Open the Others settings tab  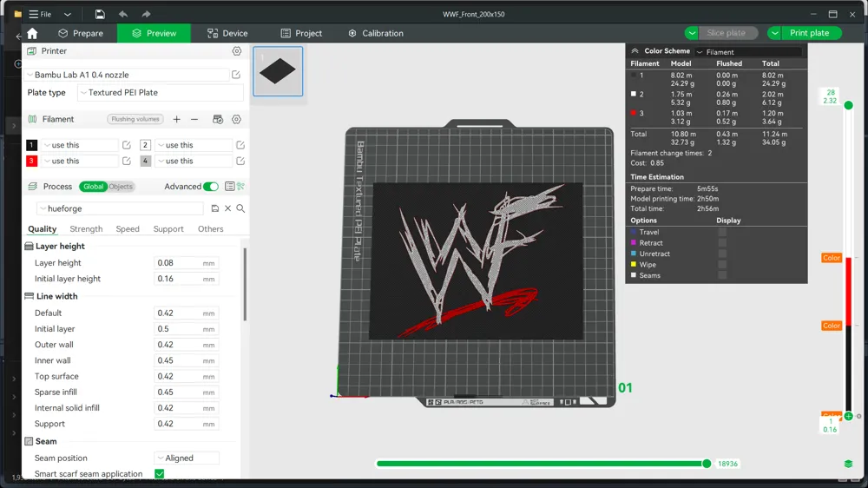210,228
